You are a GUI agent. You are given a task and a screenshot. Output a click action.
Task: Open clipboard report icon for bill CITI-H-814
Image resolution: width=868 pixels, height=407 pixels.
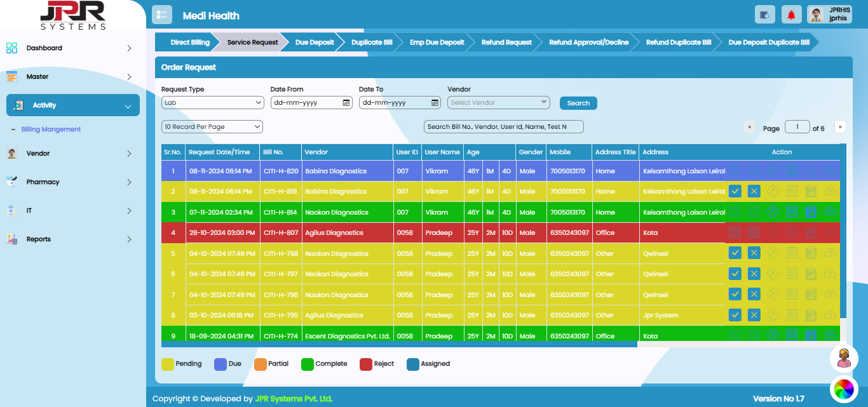811,212
